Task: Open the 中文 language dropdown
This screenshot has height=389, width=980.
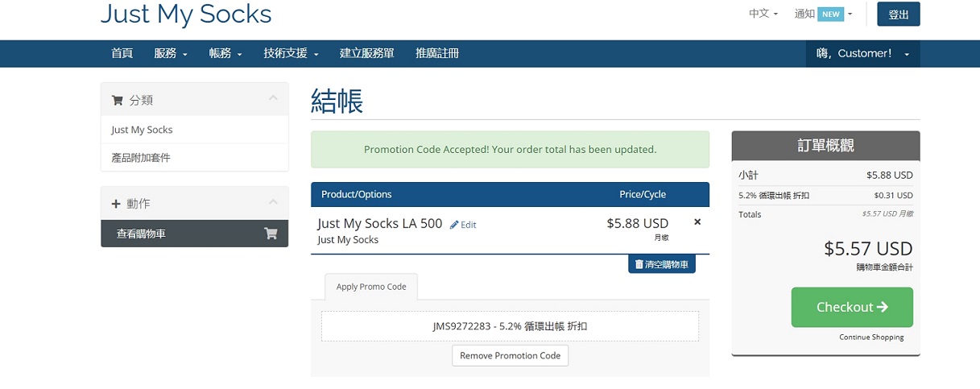Action: pyautogui.click(x=763, y=14)
